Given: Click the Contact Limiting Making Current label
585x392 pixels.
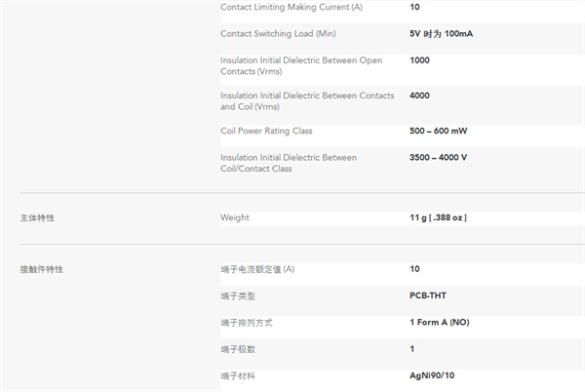Looking at the screenshot, I should coord(291,7).
